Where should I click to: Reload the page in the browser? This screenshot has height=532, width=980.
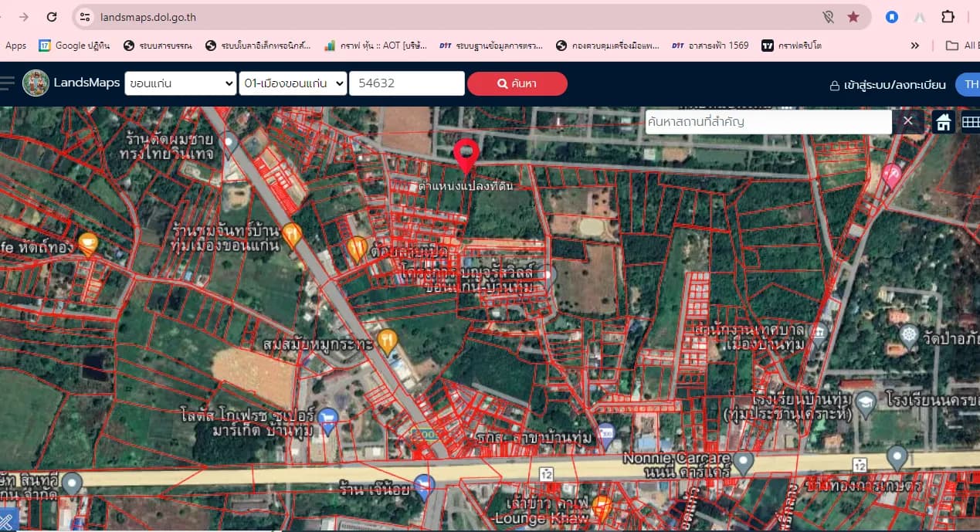pos(52,17)
